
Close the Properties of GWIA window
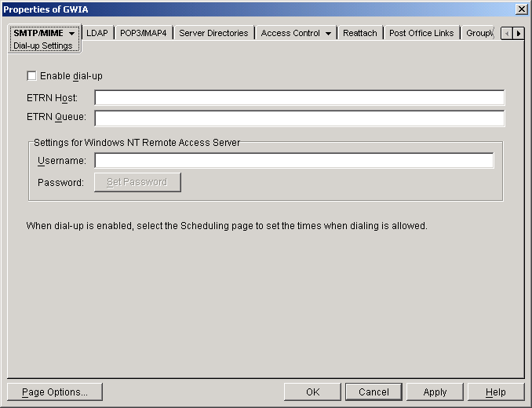pos(521,9)
